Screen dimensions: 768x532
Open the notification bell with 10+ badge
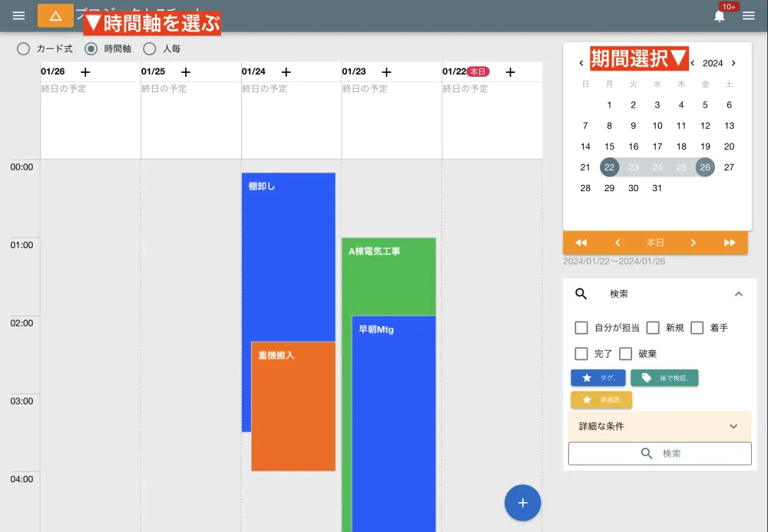720,15
